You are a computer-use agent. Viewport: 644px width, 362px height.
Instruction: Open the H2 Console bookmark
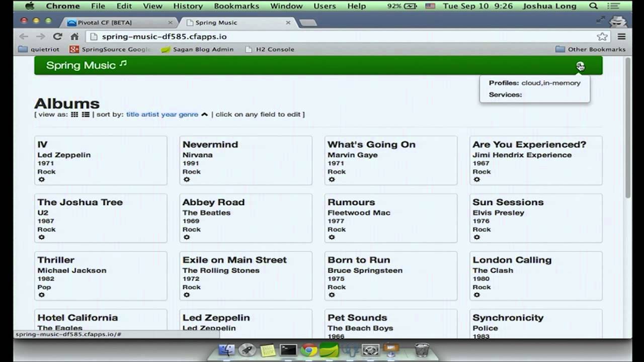click(270, 49)
